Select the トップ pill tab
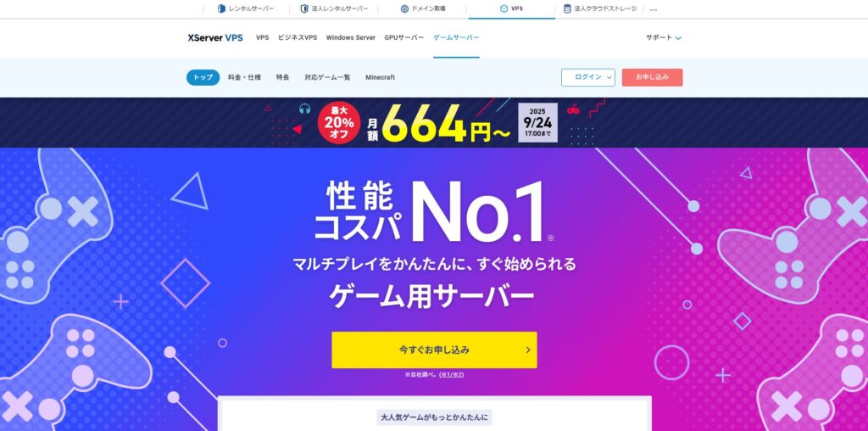868x431 pixels. click(x=203, y=77)
